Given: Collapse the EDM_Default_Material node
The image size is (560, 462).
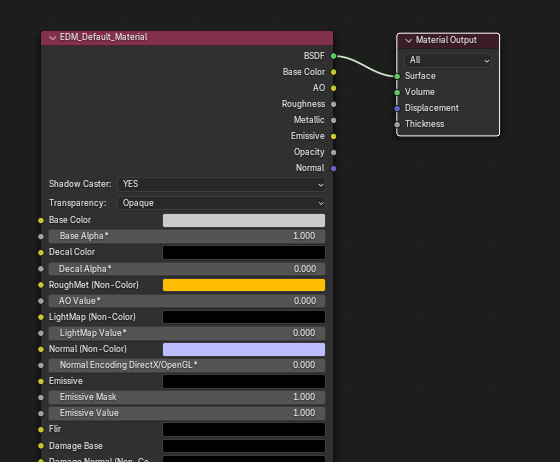Looking at the screenshot, I should click(52, 37).
